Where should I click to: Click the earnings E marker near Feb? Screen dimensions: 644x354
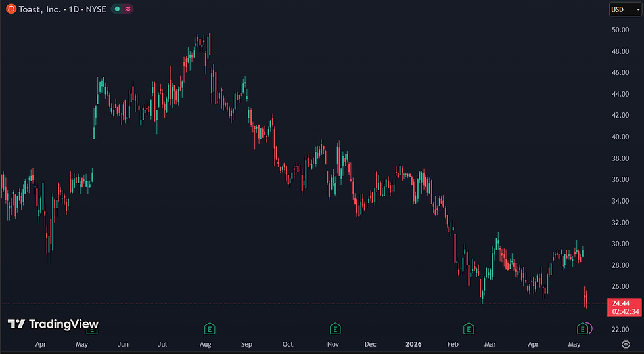(469, 328)
